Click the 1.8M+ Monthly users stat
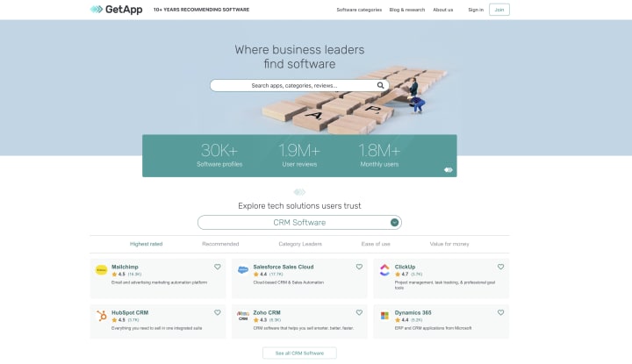This screenshot has height=364, width=632. coord(379,155)
